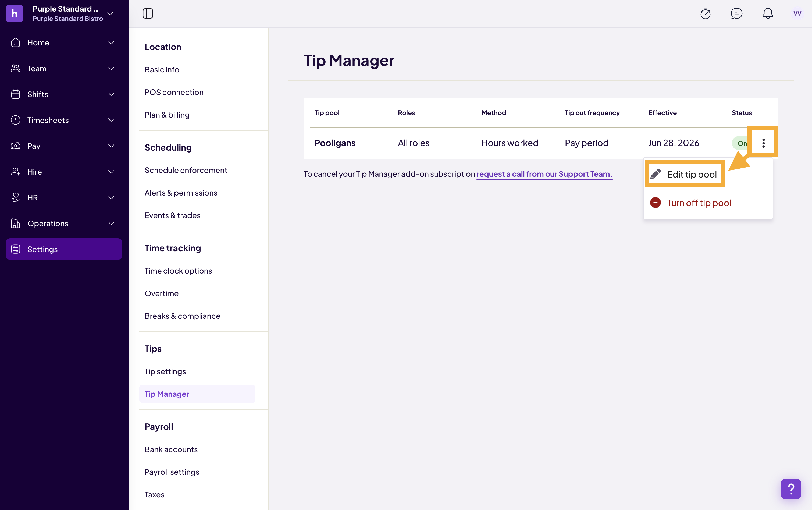Open the time clock stopwatch icon

706,13
